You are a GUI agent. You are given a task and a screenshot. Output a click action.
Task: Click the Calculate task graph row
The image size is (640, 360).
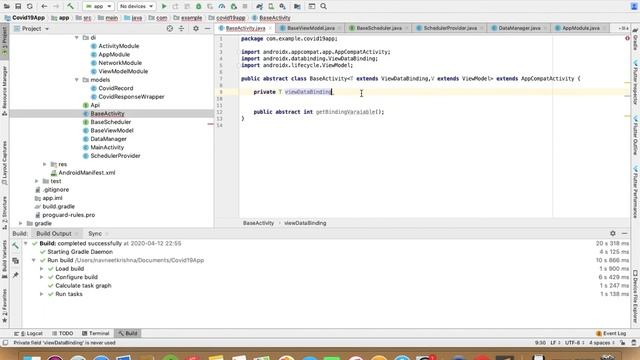(83, 286)
